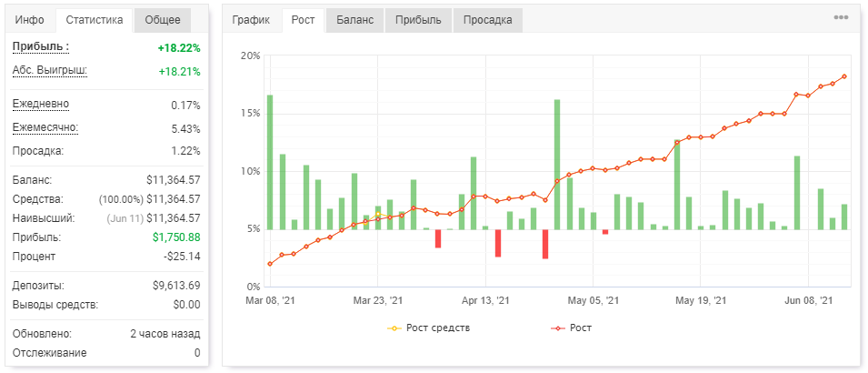Screen dimensions: 868x373
Task: Click the Прибыль : label link
Action: 41,47
